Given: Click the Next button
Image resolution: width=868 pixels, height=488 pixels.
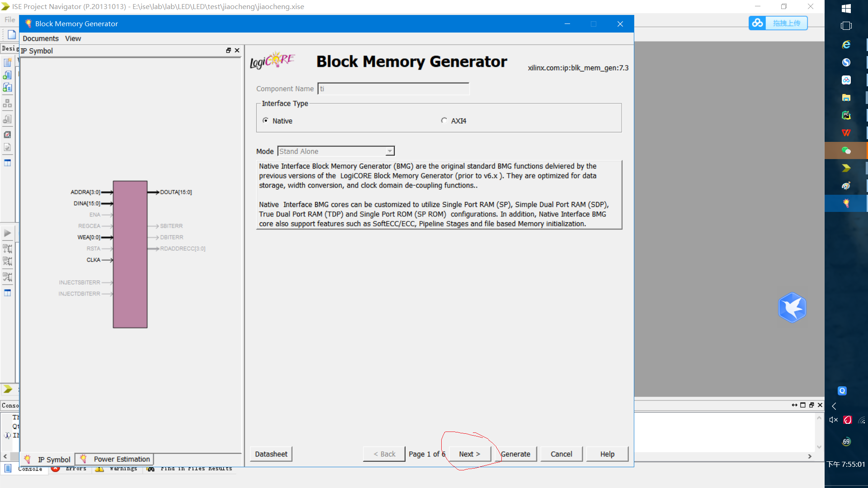Looking at the screenshot, I should tap(469, 454).
